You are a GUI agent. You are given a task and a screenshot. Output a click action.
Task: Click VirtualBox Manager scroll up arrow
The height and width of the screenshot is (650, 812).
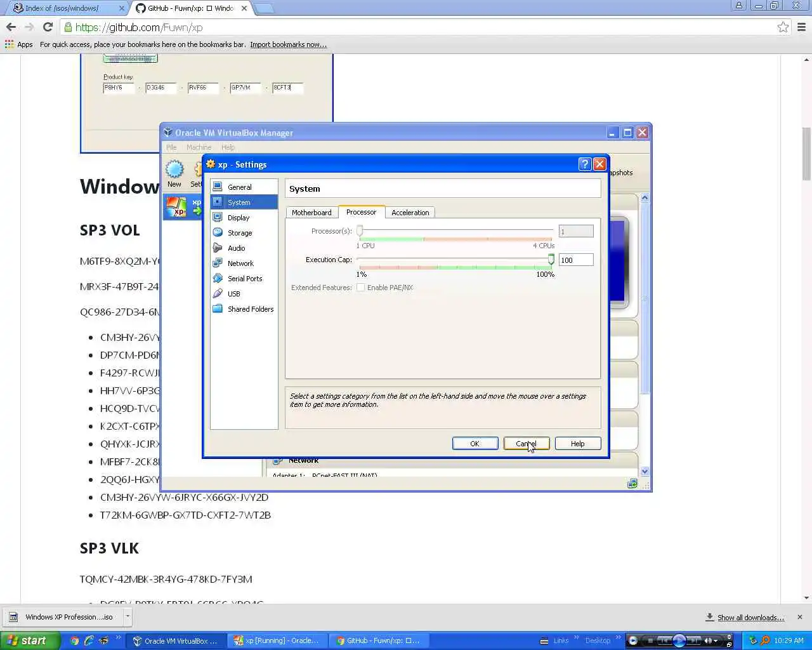pyautogui.click(x=645, y=198)
